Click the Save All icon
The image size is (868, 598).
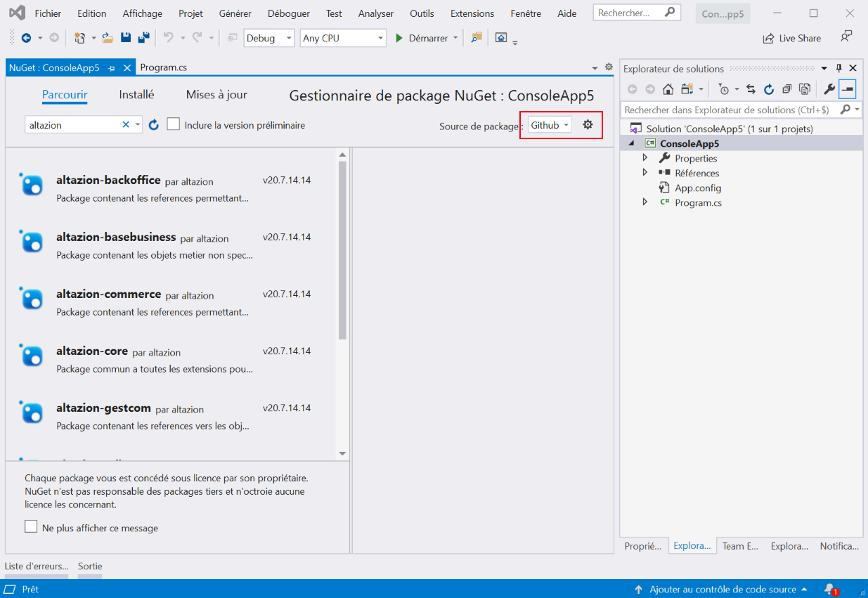[x=143, y=38]
